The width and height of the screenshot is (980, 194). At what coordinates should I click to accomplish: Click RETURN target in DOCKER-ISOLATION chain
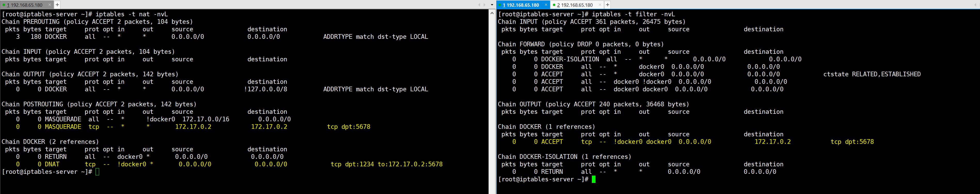(552, 172)
